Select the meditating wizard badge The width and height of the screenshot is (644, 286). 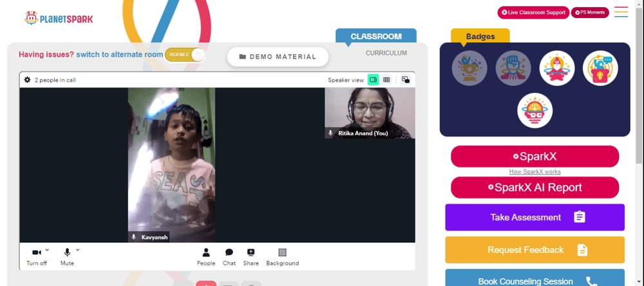coord(557,68)
